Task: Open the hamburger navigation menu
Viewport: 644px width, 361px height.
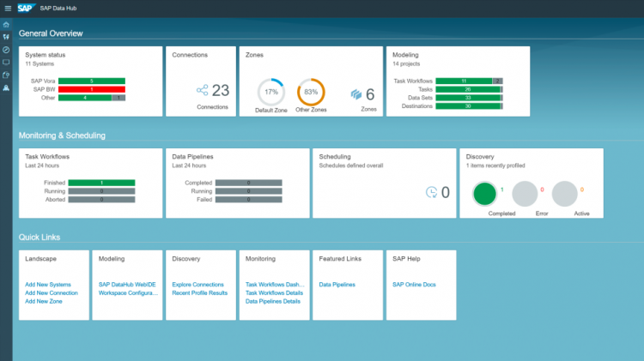Action: coord(8,9)
